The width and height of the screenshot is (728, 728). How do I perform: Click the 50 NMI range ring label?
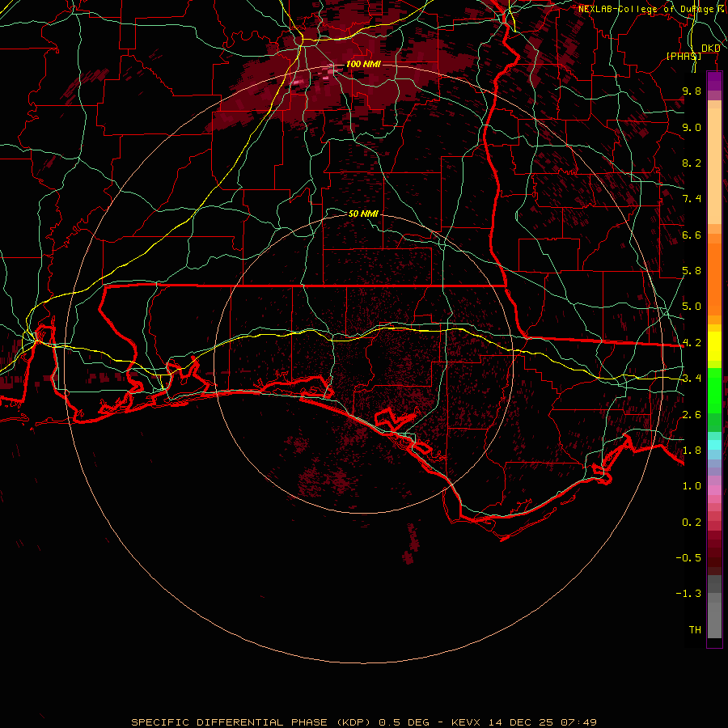(363, 214)
